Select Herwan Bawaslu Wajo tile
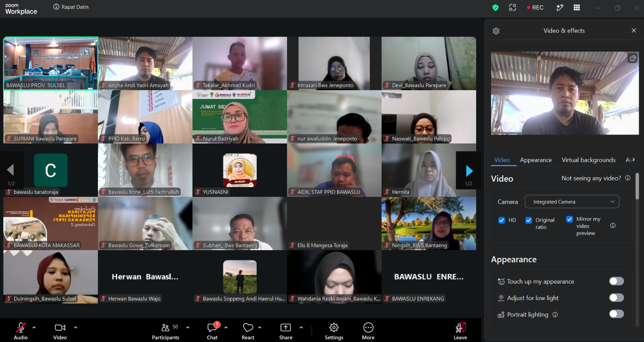644x342 pixels. coord(145,277)
